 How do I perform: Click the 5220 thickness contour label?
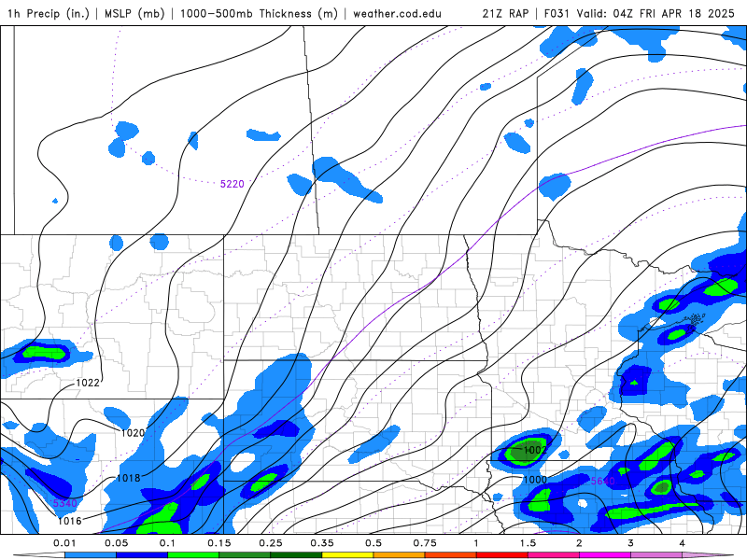pos(232,184)
